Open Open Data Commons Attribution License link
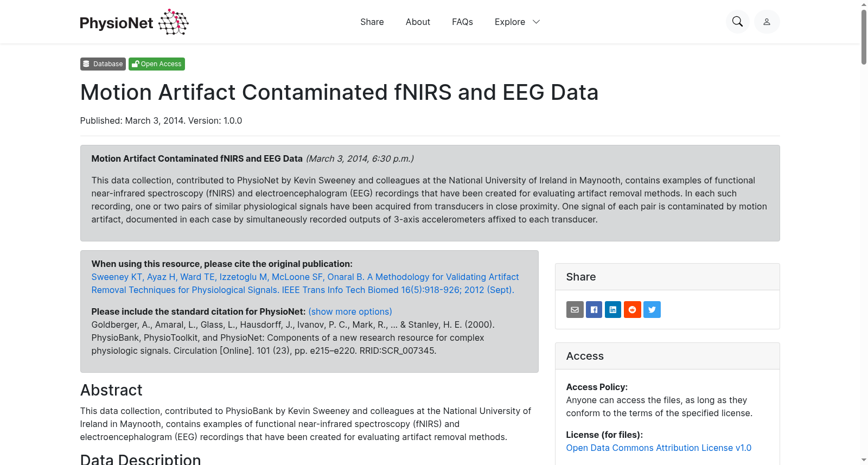868x465 pixels. (x=659, y=448)
